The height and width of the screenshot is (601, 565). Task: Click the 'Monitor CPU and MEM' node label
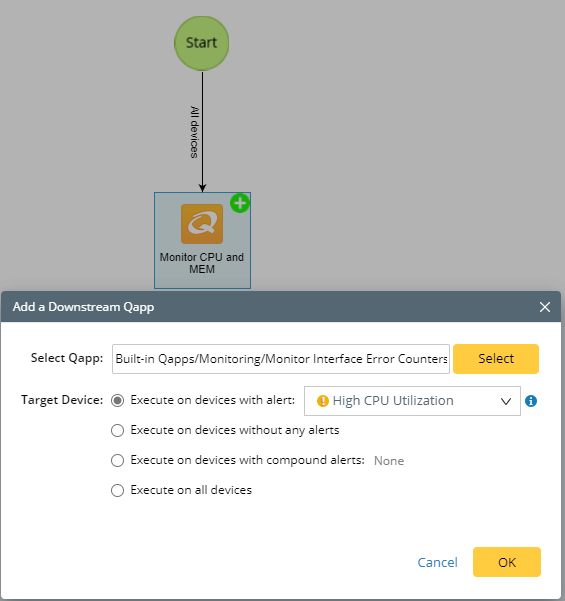pos(202,263)
